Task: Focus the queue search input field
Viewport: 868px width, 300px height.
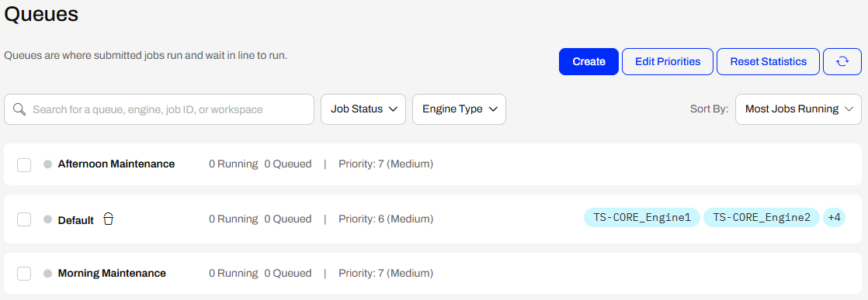Action: click(x=159, y=109)
